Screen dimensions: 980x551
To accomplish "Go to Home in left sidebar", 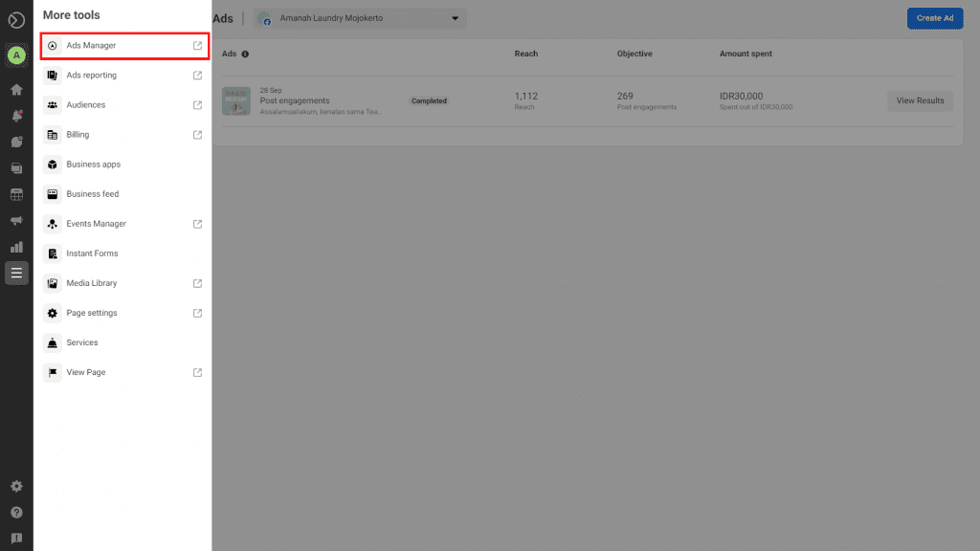I will (x=17, y=89).
